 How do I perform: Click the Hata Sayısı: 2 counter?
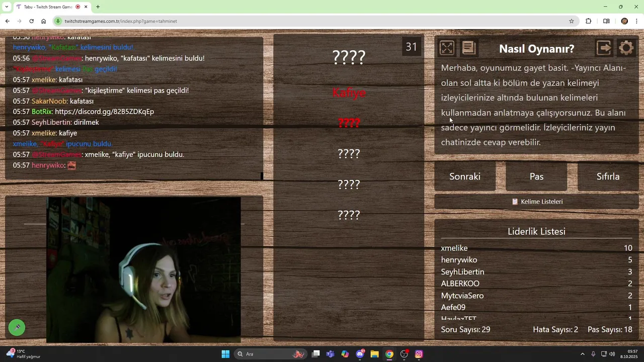pyautogui.click(x=555, y=330)
